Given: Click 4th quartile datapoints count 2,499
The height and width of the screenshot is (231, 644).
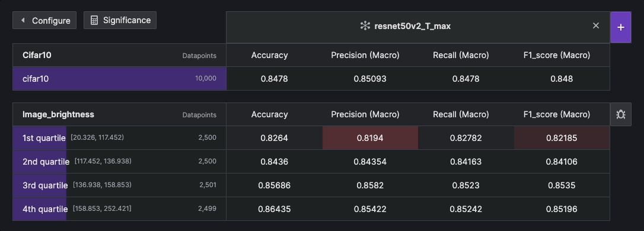Looking at the screenshot, I should [x=207, y=209].
